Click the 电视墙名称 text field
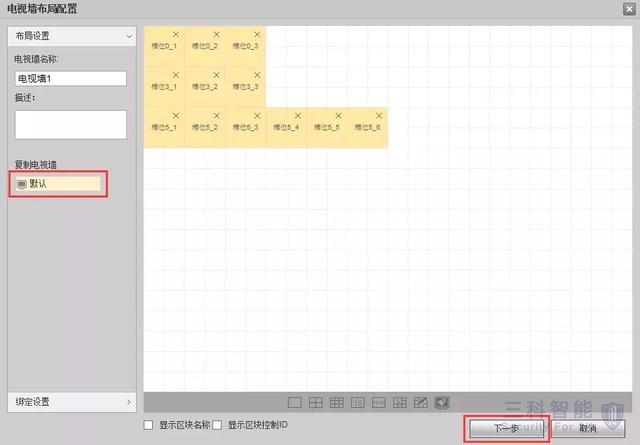640x445 pixels. pos(70,78)
